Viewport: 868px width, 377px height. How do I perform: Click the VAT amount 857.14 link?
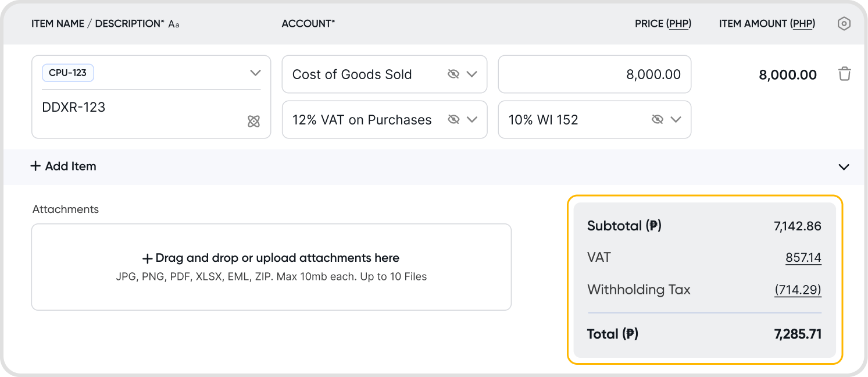pyautogui.click(x=803, y=258)
